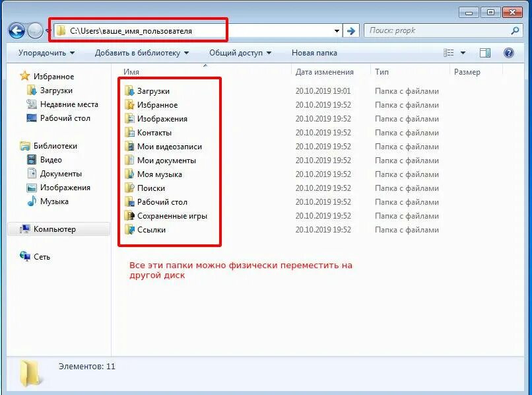Image resolution: width=532 pixels, height=395 pixels.
Task: Click the Недавние места icon in sidebar
Action: [31, 104]
